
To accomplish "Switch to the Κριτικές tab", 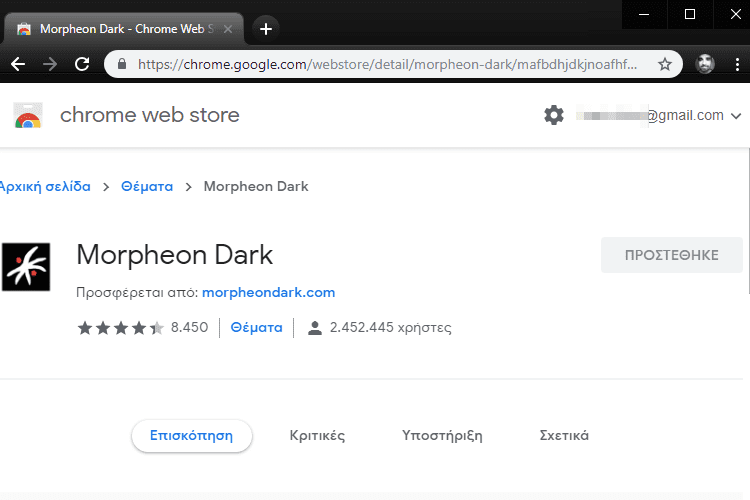I will click(x=317, y=436).
